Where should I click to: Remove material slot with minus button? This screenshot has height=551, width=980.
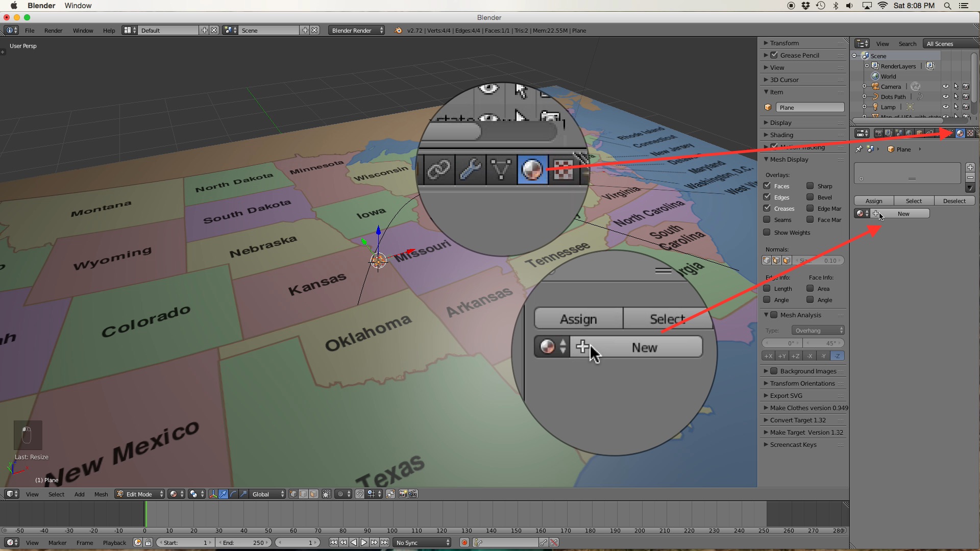coord(970,178)
